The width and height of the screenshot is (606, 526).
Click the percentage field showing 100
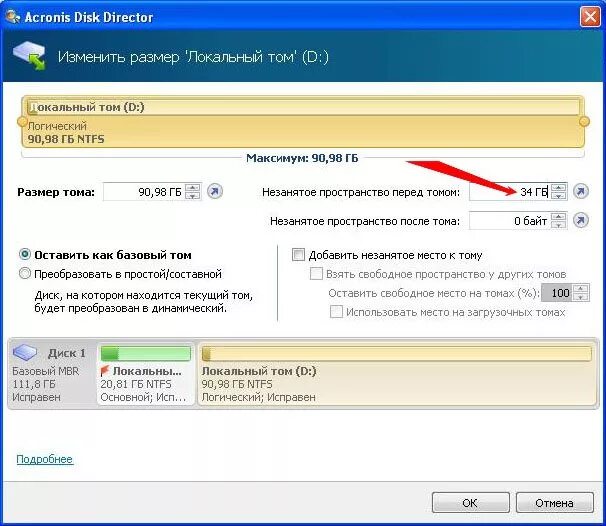click(x=558, y=293)
